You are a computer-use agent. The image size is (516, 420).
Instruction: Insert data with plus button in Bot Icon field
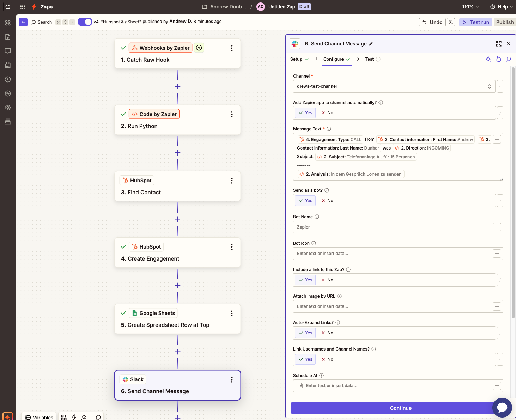497,254
